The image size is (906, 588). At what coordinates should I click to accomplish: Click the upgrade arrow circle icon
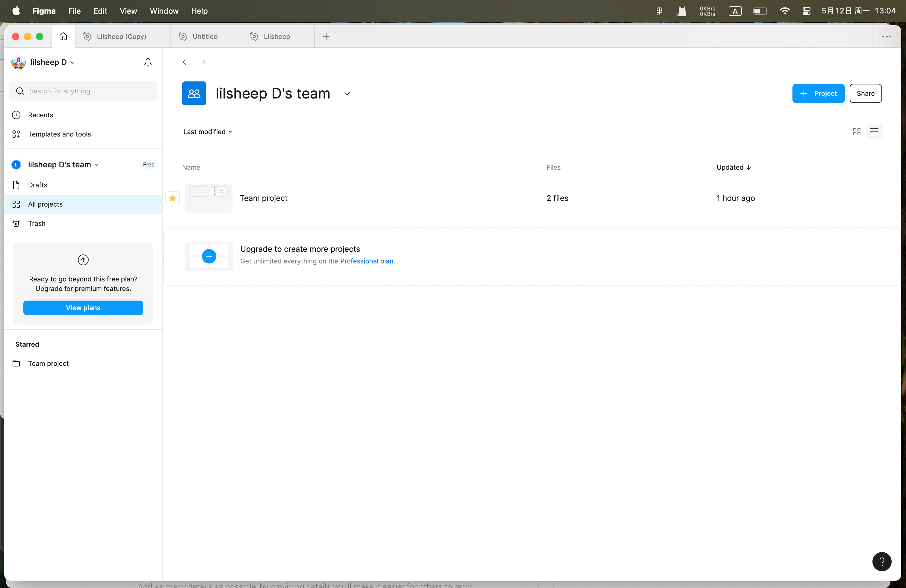point(83,260)
